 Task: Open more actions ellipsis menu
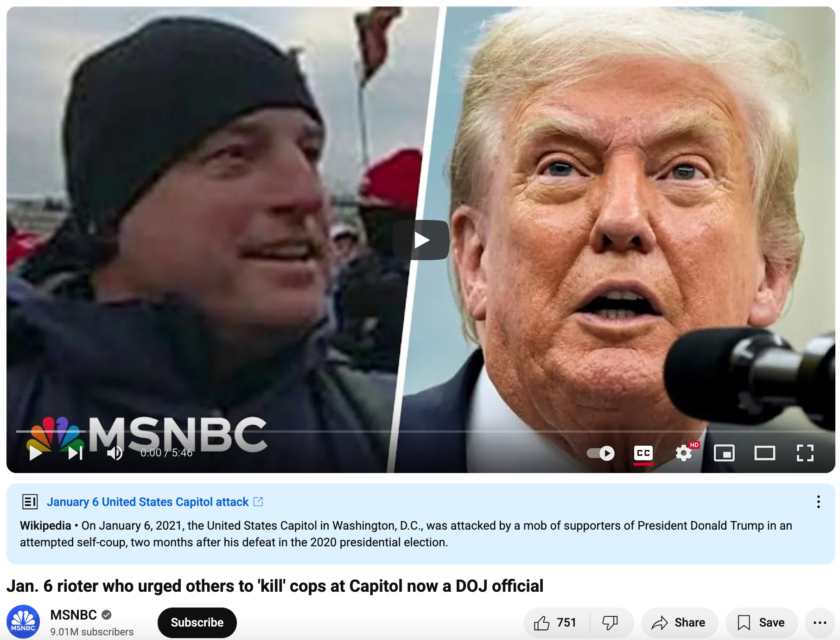[x=820, y=622]
